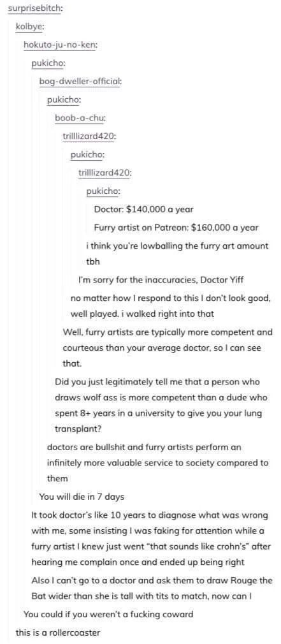The image size is (281, 644).
Task: Open the second trilllizard420 username link
Action: tap(104, 173)
